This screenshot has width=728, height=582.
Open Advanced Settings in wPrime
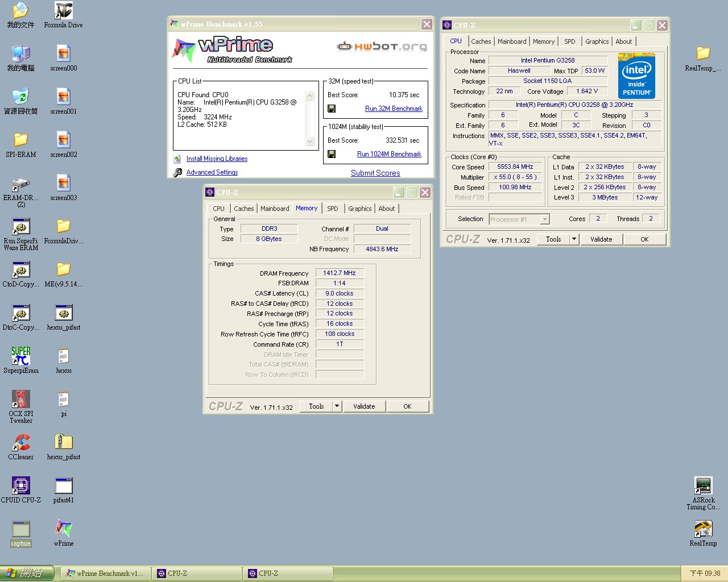click(212, 172)
